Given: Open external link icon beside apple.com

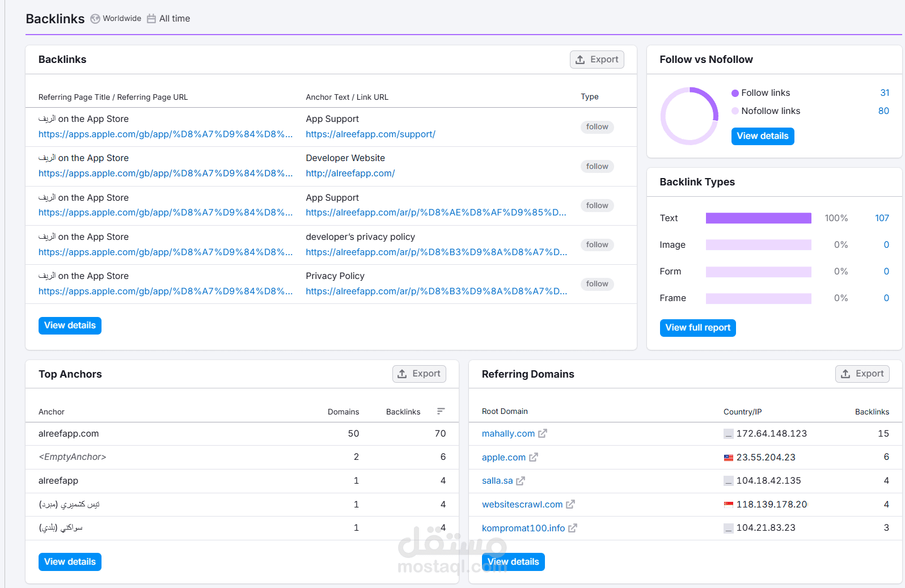Looking at the screenshot, I should click(534, 457).
